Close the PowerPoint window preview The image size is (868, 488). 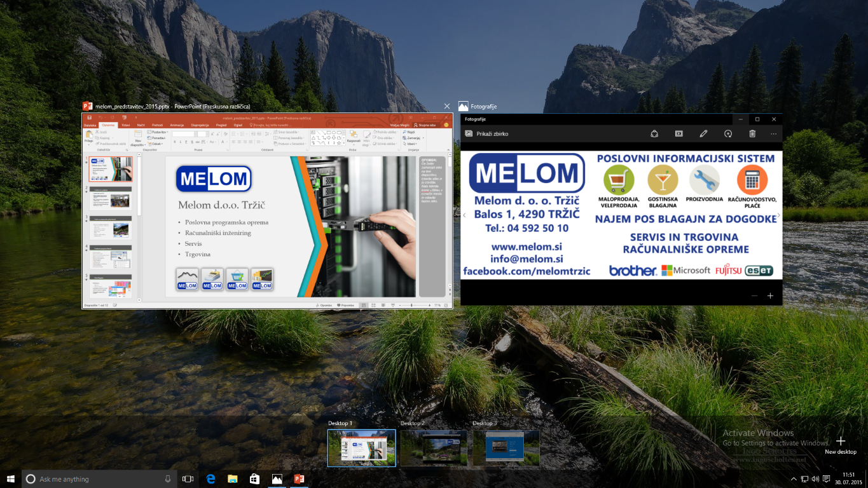click(447, 106)
